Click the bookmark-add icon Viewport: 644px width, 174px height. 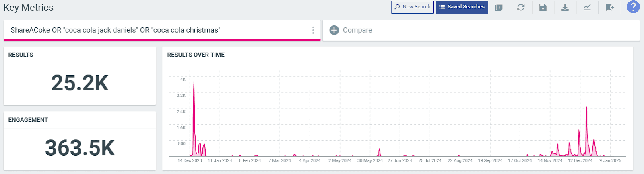pos(610,7)
